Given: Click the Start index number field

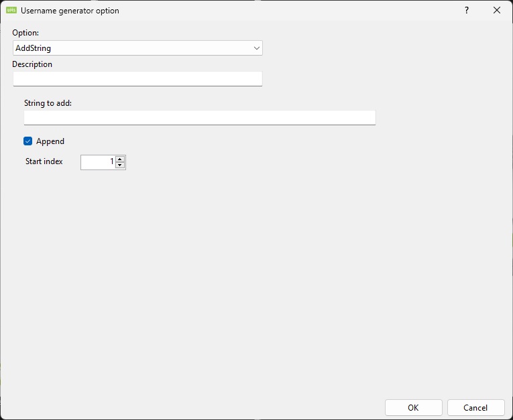Looking at the screenshot, I should coord(98,162).
